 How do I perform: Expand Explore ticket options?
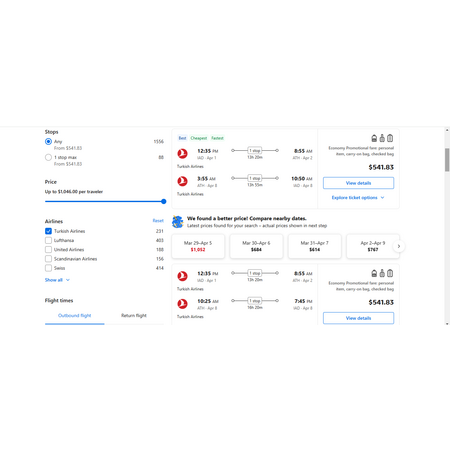tap(358, 198)
